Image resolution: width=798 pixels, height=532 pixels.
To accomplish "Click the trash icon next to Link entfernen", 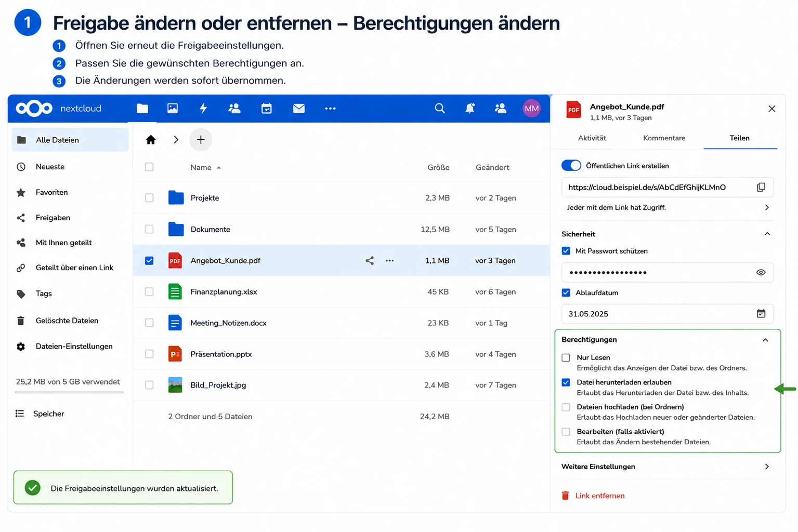I will (x=566, y=496).
